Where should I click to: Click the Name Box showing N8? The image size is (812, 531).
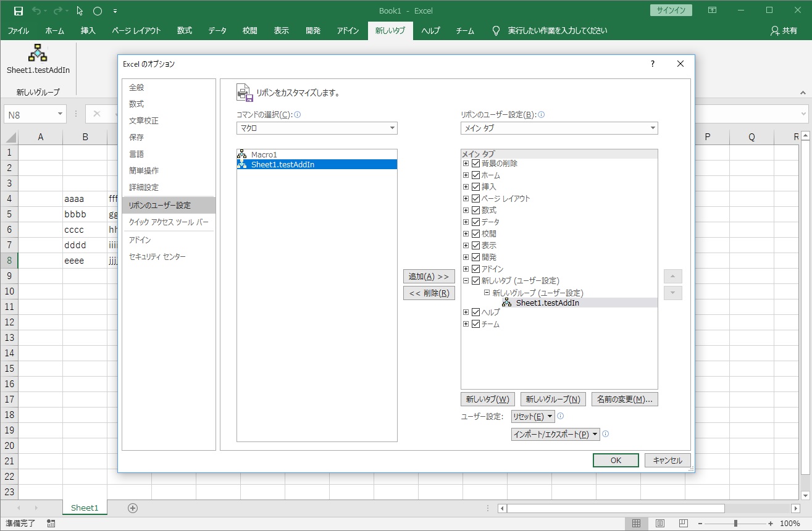(30, 114)
